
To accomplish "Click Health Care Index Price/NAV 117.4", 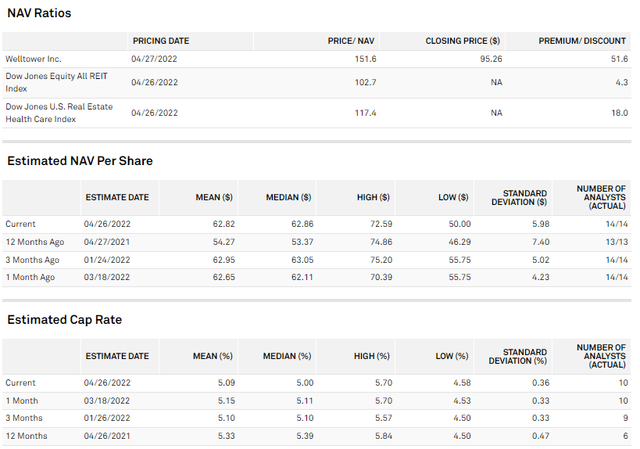I will point(365,113).
